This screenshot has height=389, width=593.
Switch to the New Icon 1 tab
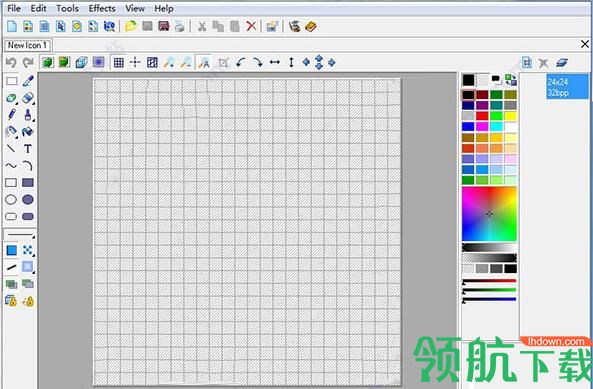click(28, 45)
